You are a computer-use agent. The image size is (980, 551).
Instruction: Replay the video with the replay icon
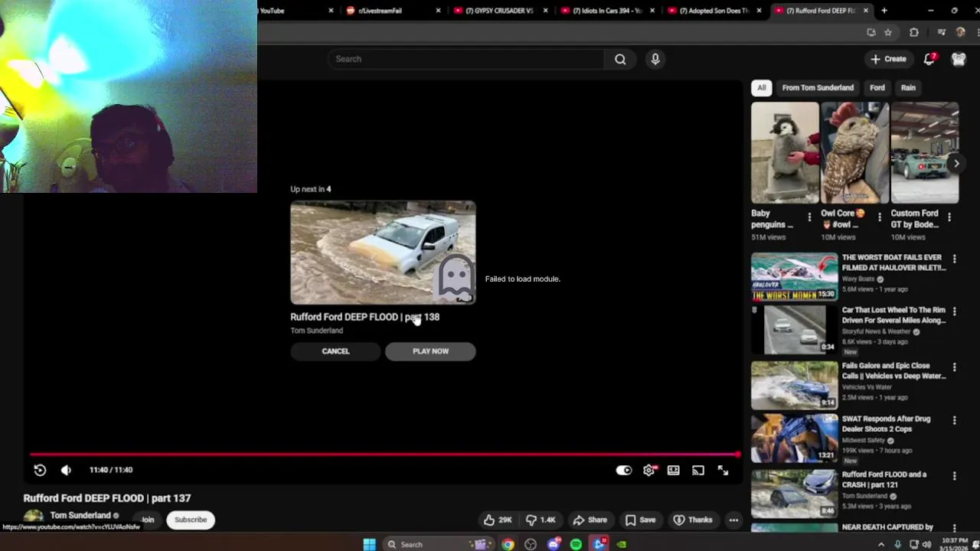click(40, 471)
